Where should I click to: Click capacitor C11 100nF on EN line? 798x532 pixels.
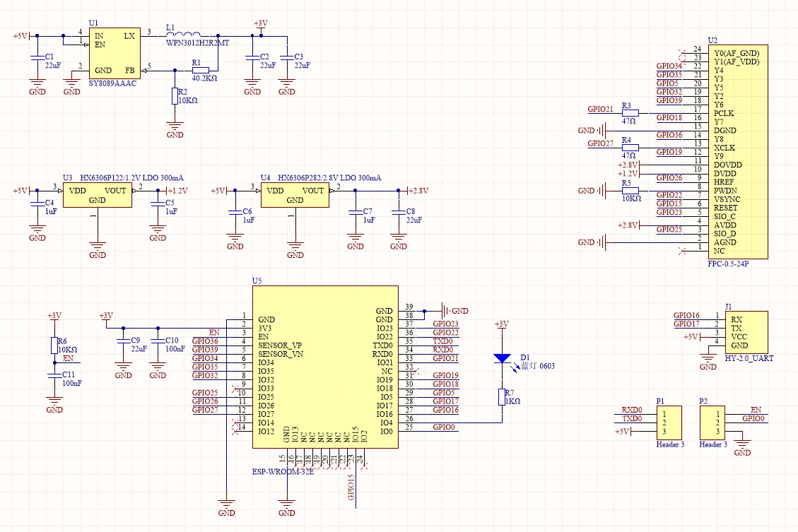tap(54, 378)
